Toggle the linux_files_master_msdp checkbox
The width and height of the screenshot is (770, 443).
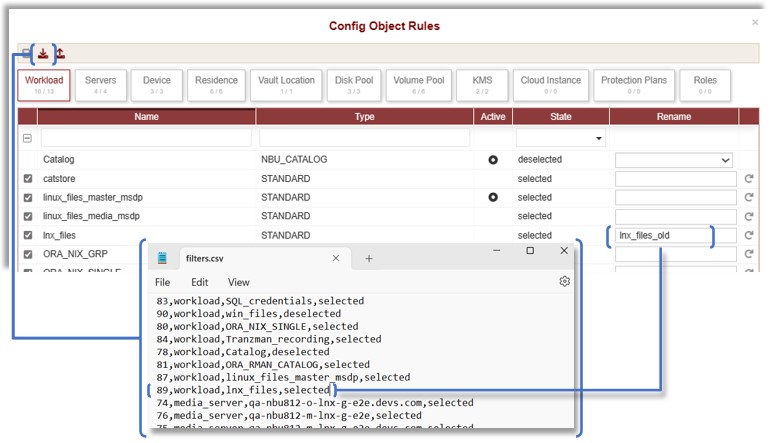click(28, 198)
